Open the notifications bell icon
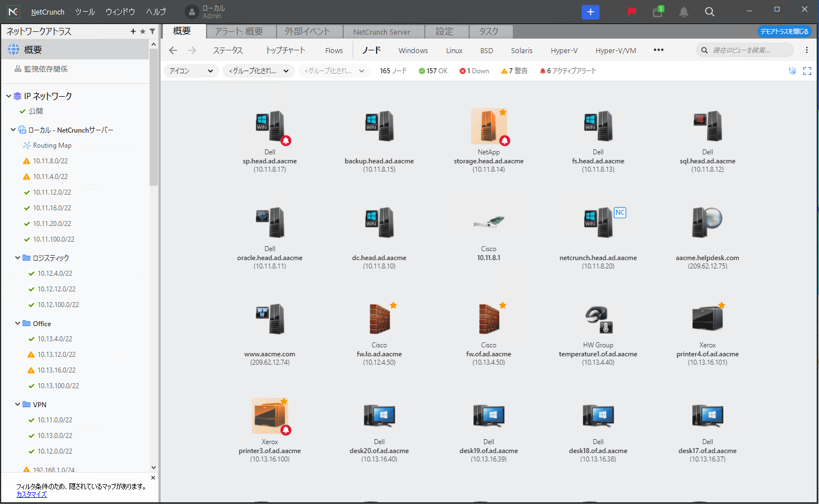The image size is (819, 504). pyautogui.click(x=684, y=12)
